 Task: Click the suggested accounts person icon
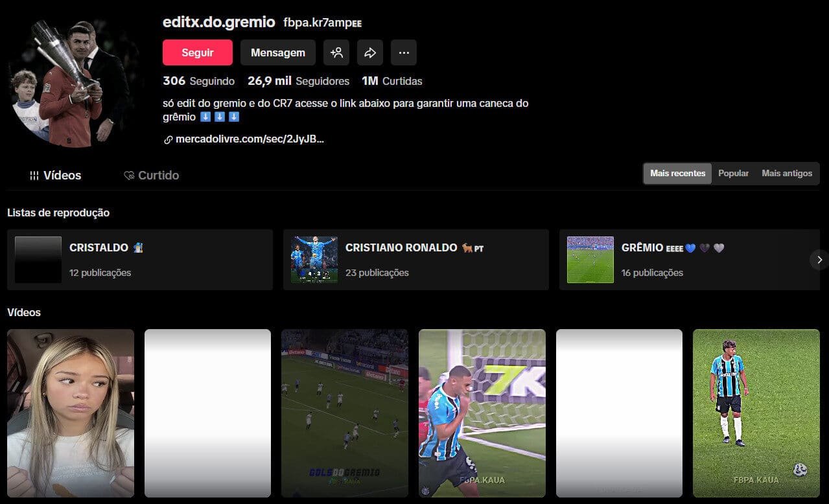pyautogui.click(x=336, y=52)
